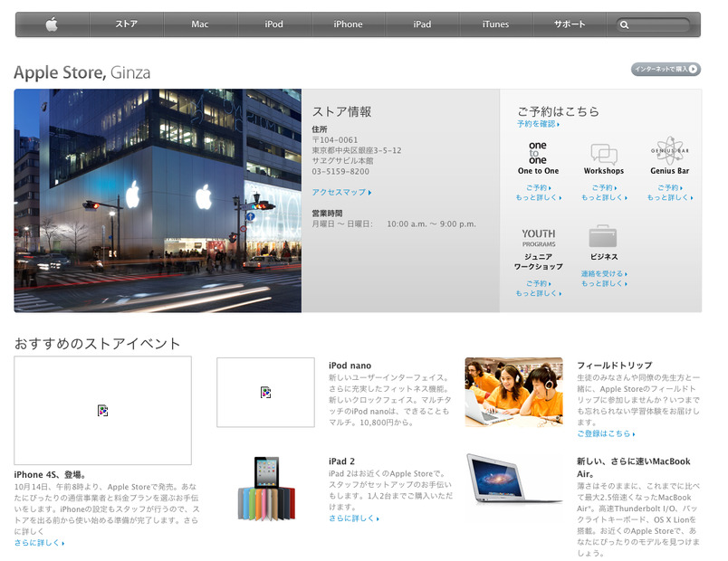Screen dimensions: 728x561
Task: Click the ビジネス label
Action: (x=604, y=257)
